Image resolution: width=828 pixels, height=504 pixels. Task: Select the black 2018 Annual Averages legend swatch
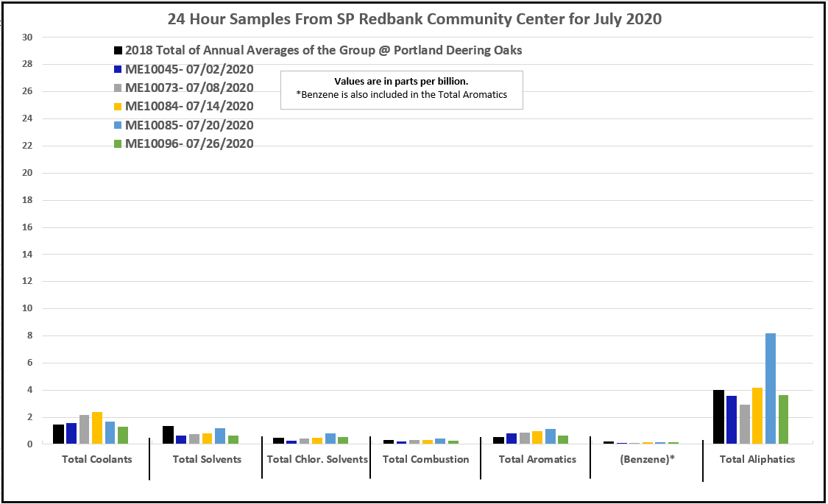(x=118, y=51)
